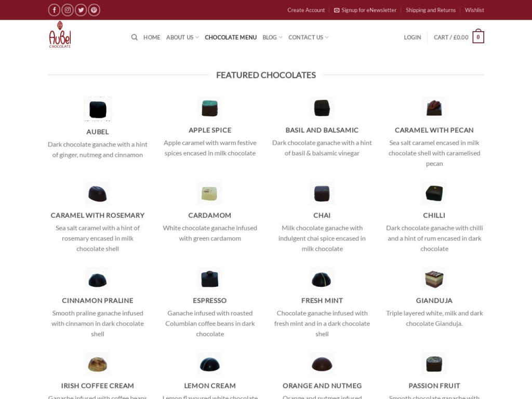Image resolution: width=532 pixels, height=399 pixels.
Task: Open the Instagram social icon
Action: point(68,10)
